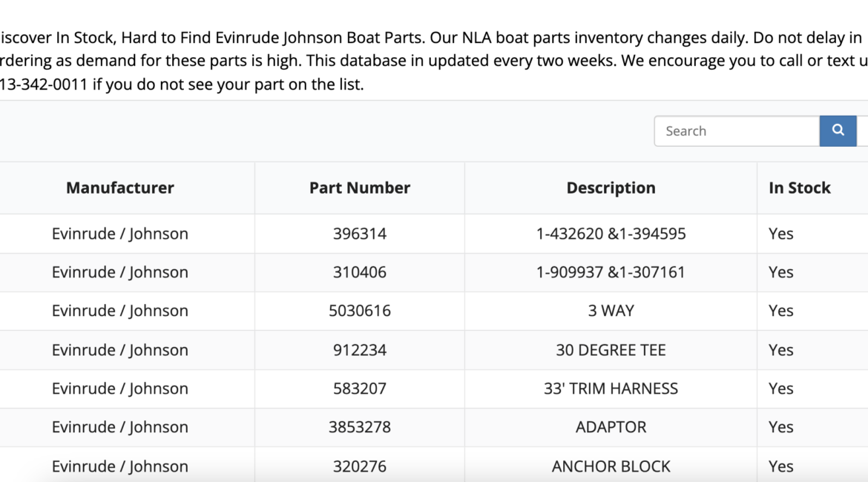Select part number 320276
The height and width of the screenshot is (482, 868).
[x=360, y=466]
